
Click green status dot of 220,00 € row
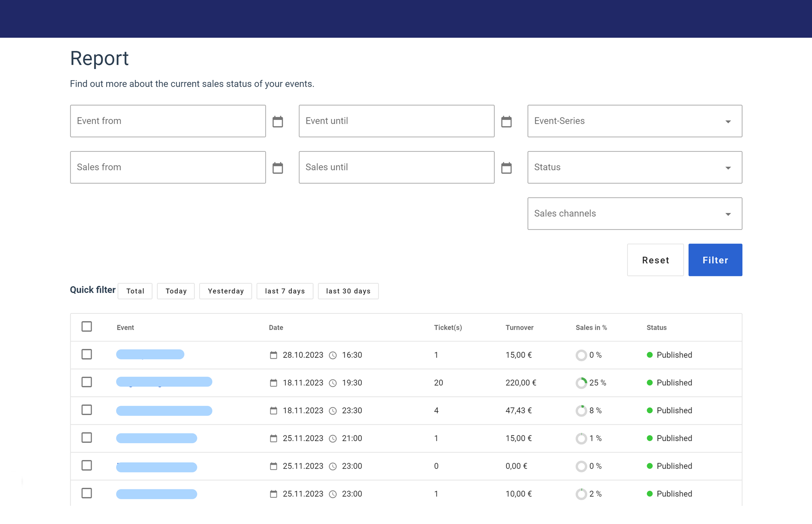650,382
